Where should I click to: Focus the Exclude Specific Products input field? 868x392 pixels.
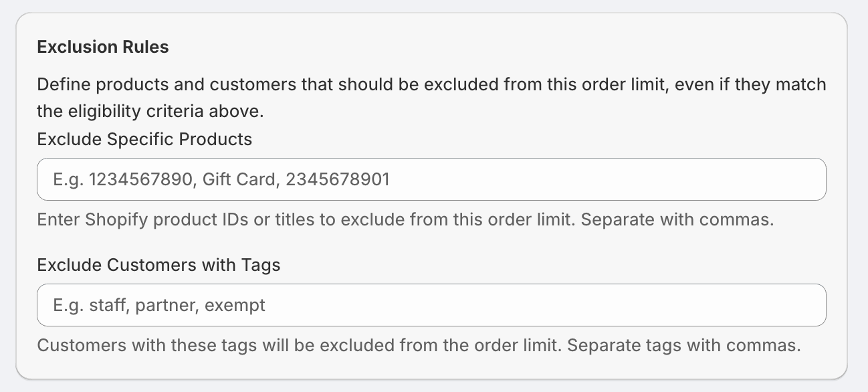point(431,179)
